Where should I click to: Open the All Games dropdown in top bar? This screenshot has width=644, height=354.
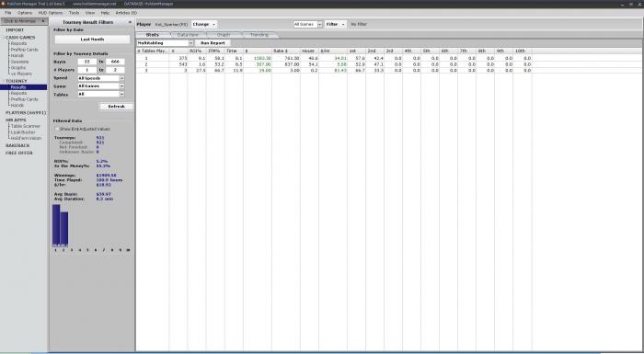(308, 24)
